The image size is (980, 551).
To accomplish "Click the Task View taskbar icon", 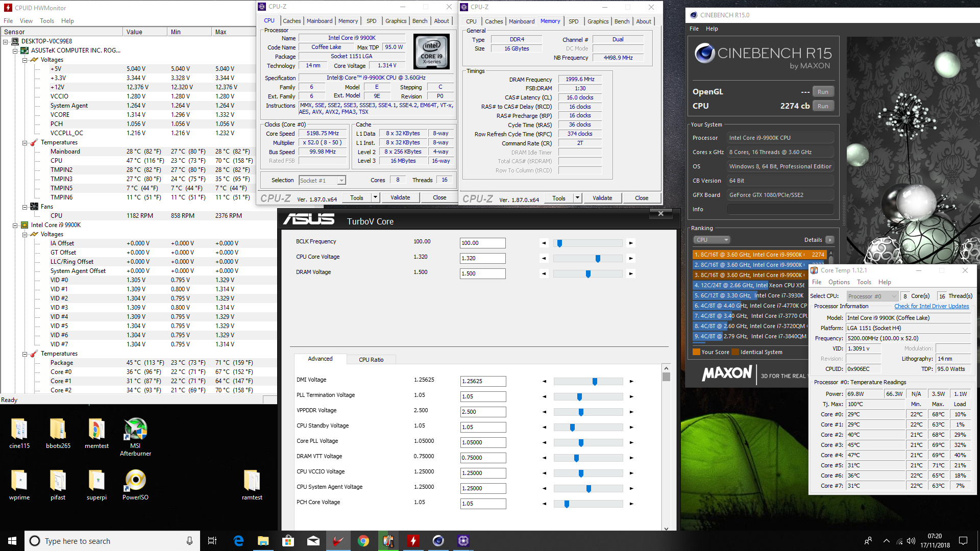I will (212, 541).
